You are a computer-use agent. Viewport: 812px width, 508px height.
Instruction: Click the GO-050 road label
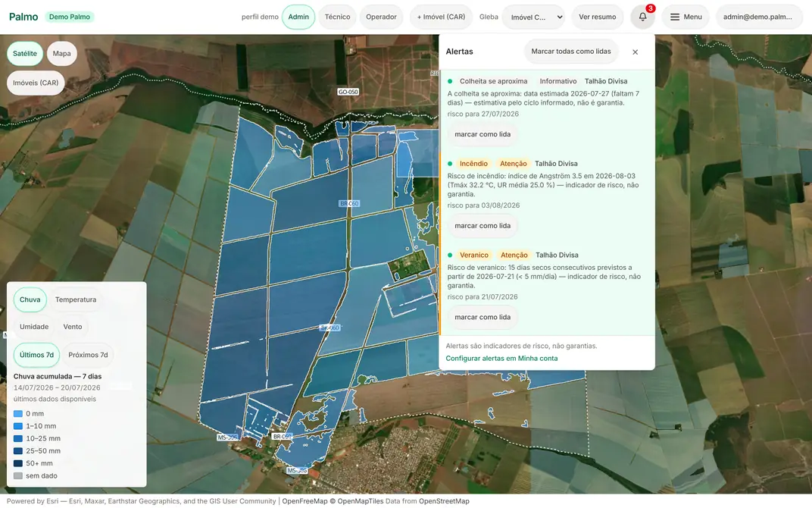tap(348, 92)
